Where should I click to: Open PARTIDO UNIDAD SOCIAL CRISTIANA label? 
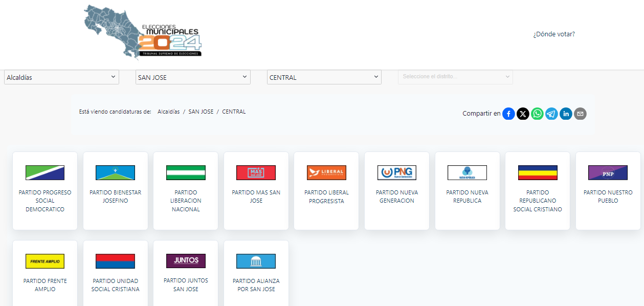115,285
